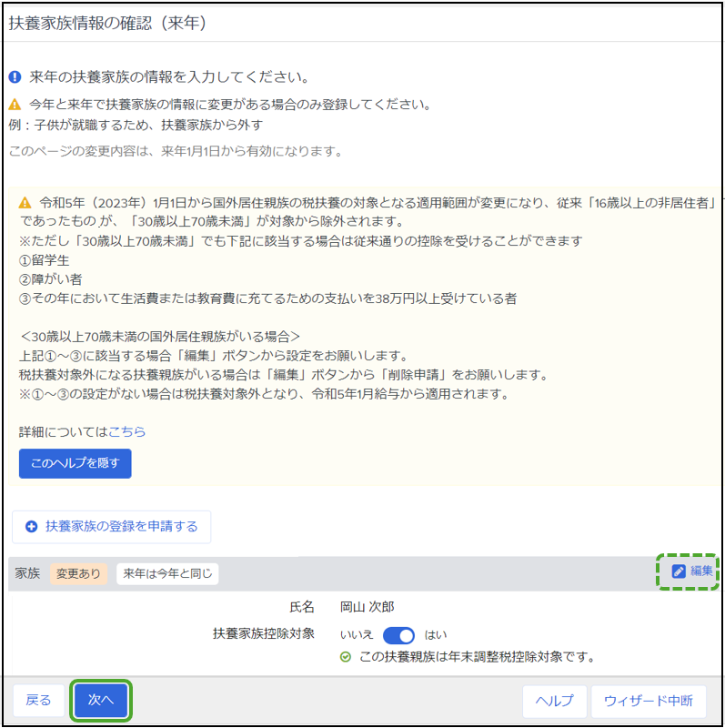This screenshot has width=725, height=728.
Task: Click the warning triangle beside 今年と来年で
Action: [15, 105]
